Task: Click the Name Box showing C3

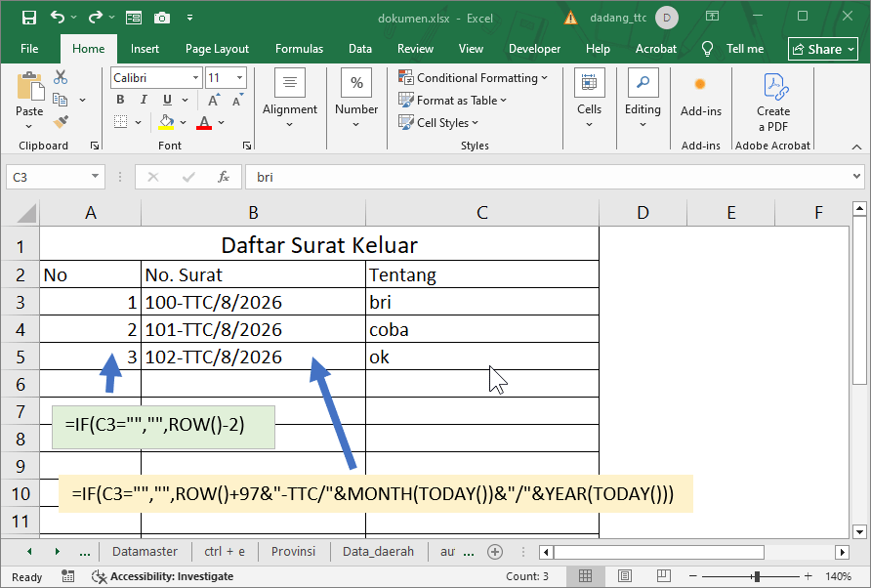Action: (x=55, y=178)
